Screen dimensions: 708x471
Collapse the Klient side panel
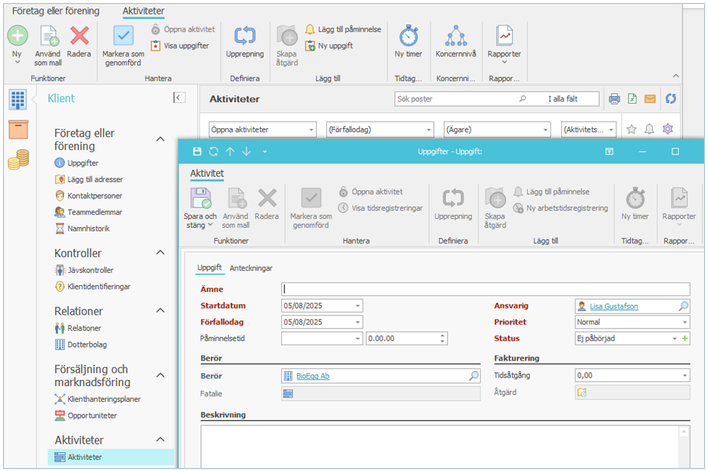click(179, 98)
